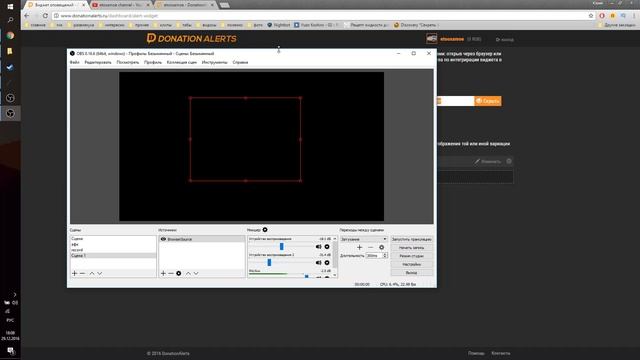Mute the first playback device speaker icon
Viewport: 640px width, 360px height.
(x=318, y=247)
